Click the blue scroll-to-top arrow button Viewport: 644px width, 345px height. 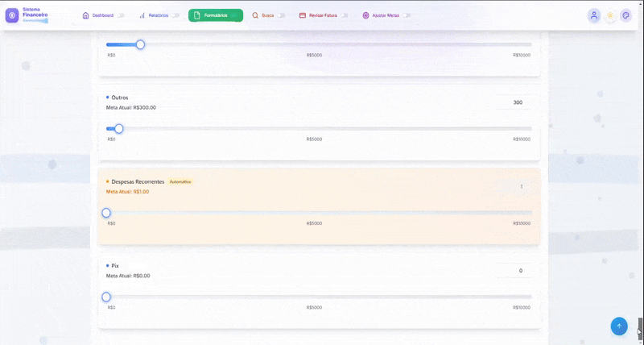pos(619,326)
